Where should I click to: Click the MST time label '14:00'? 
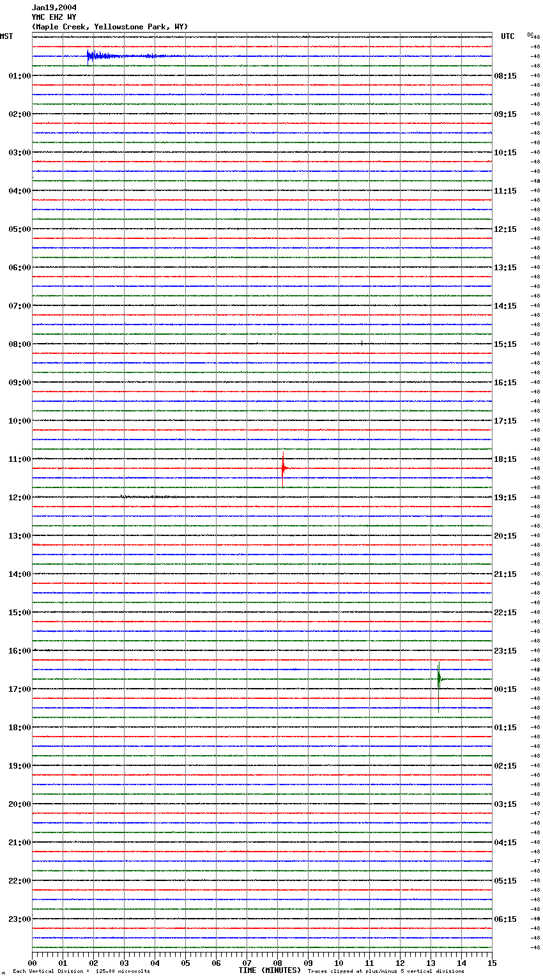coord(19,574)
